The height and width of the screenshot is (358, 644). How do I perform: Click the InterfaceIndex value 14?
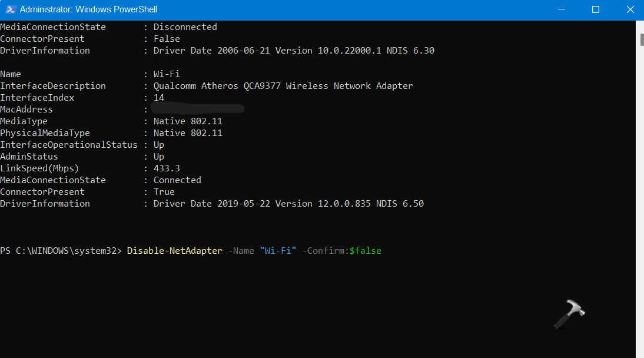tap(159, 98)
